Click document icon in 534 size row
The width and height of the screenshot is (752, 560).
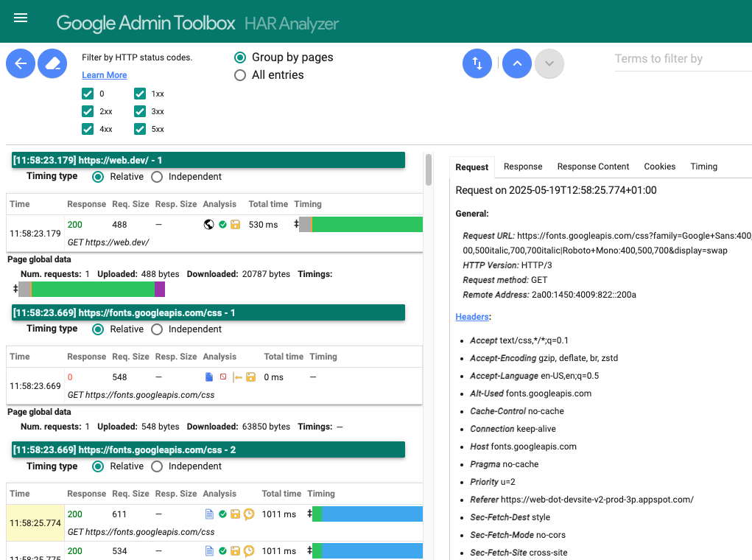tap(209, 551)
